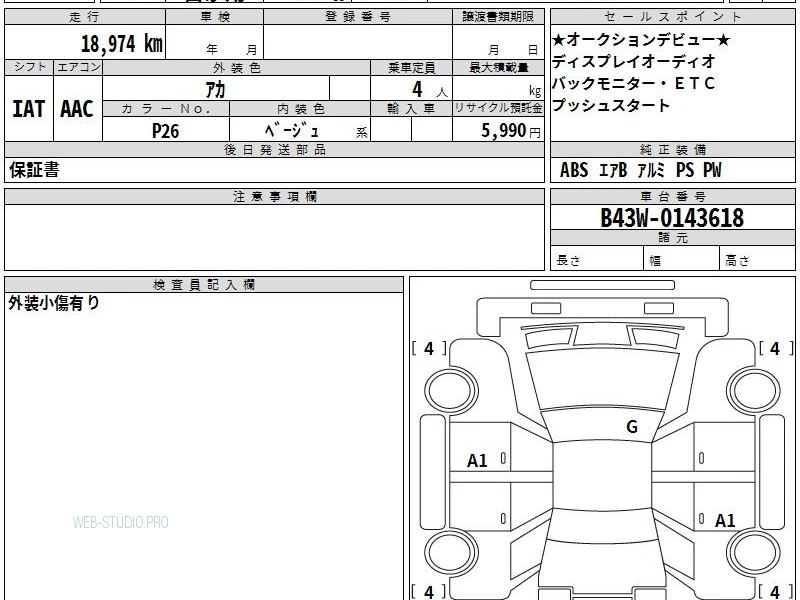Select the A1 mark on right rear door

725,521
